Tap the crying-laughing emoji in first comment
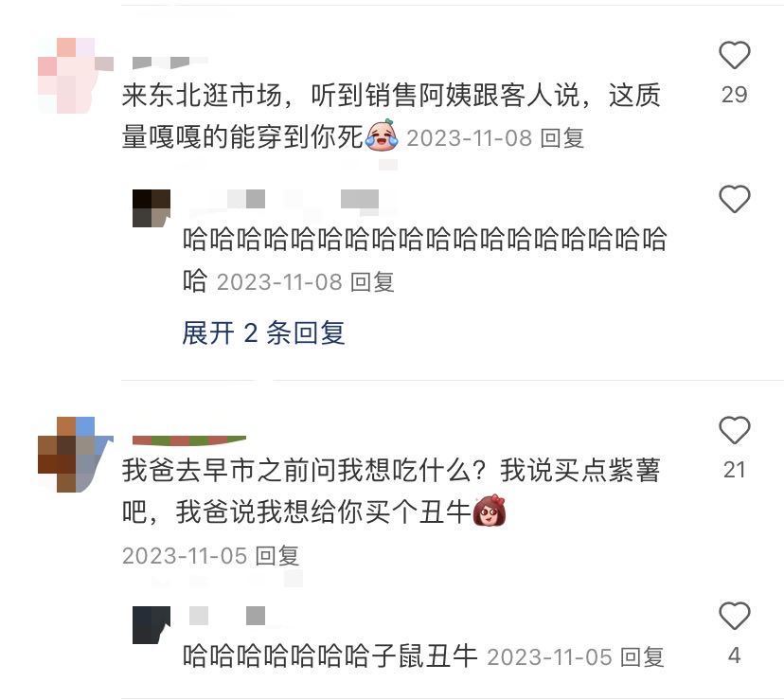Screen dimensions: 784x700 [x=382, y=135]
